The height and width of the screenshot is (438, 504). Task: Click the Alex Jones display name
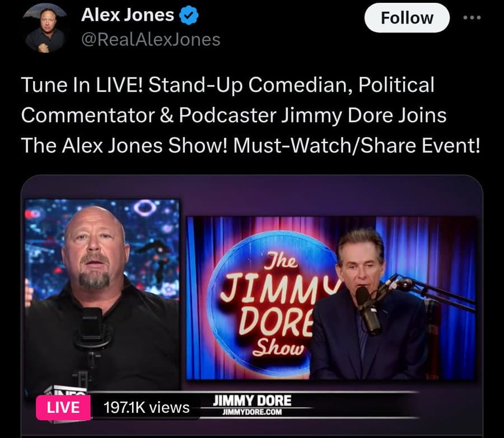coord(127,15)
